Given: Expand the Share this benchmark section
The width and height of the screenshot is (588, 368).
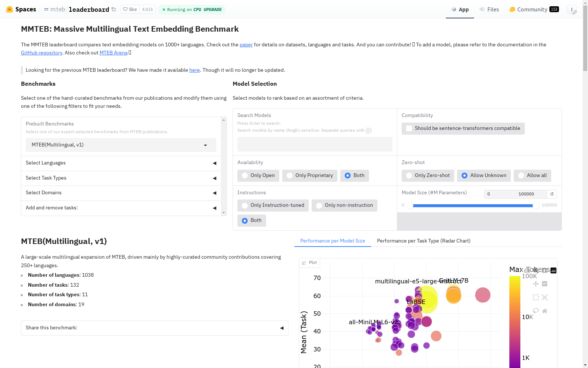Looking at the screenshot, I should (x=155, y=328).
